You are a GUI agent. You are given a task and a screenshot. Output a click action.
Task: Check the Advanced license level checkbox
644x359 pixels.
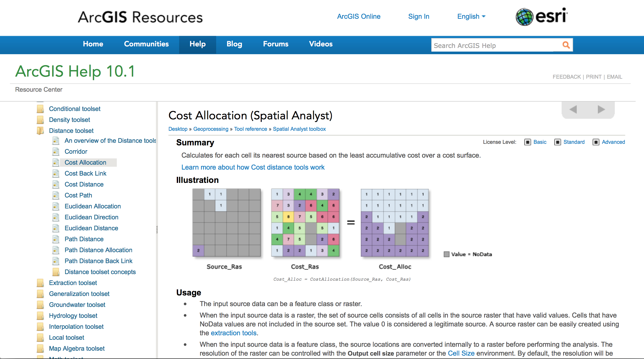tap(596, 142)
